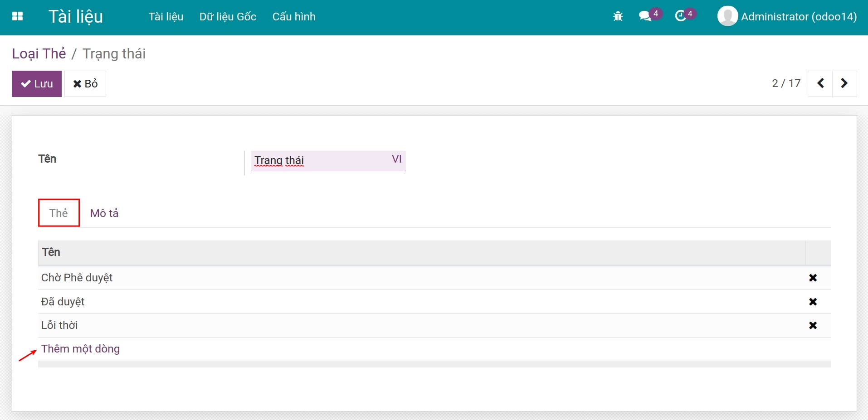This screenshot has width=868, height=420.
Task: Open the Dữ liệu Gốc menu
Action: coord(228,17)
